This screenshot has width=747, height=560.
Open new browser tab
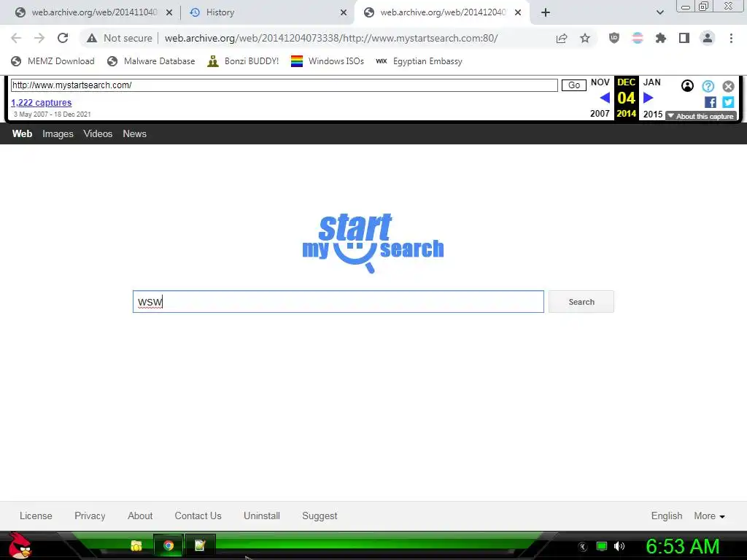tap(546, 12)
